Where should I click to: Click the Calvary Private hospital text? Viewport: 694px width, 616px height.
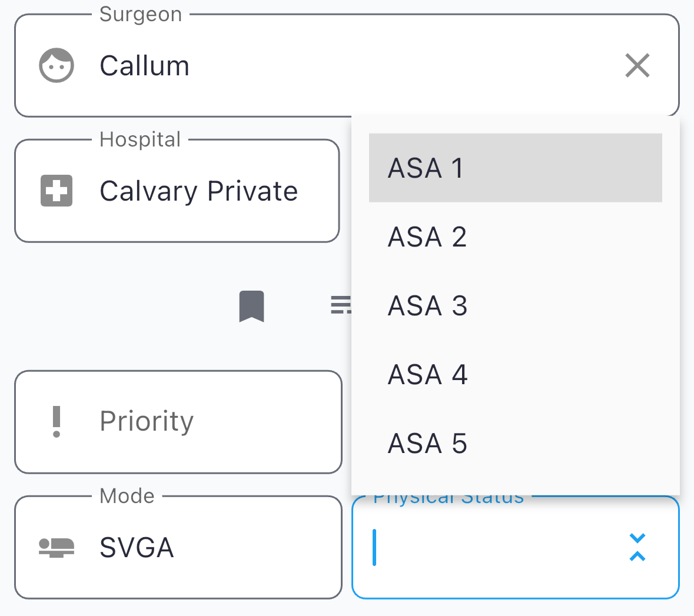pos(198,191)
